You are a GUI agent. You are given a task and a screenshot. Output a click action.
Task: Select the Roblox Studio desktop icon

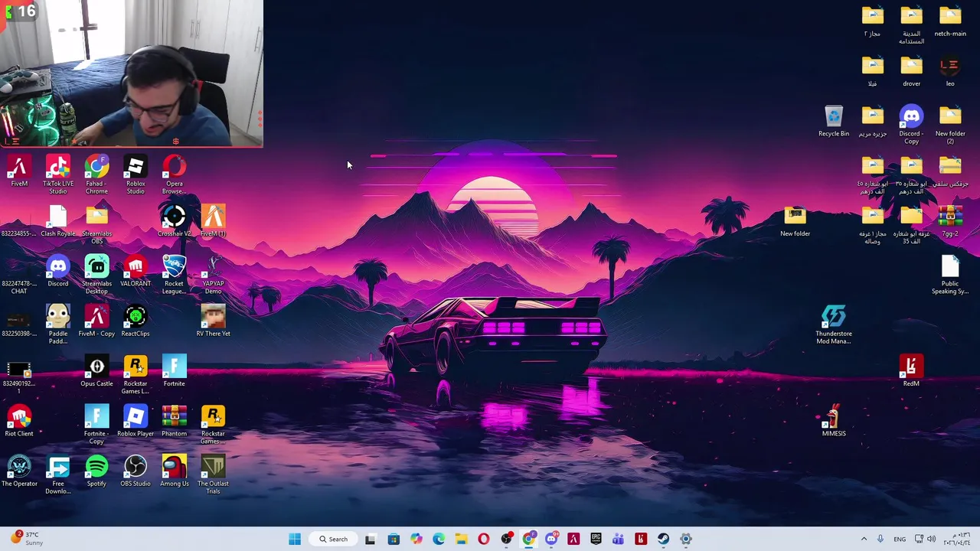[136, 174]
